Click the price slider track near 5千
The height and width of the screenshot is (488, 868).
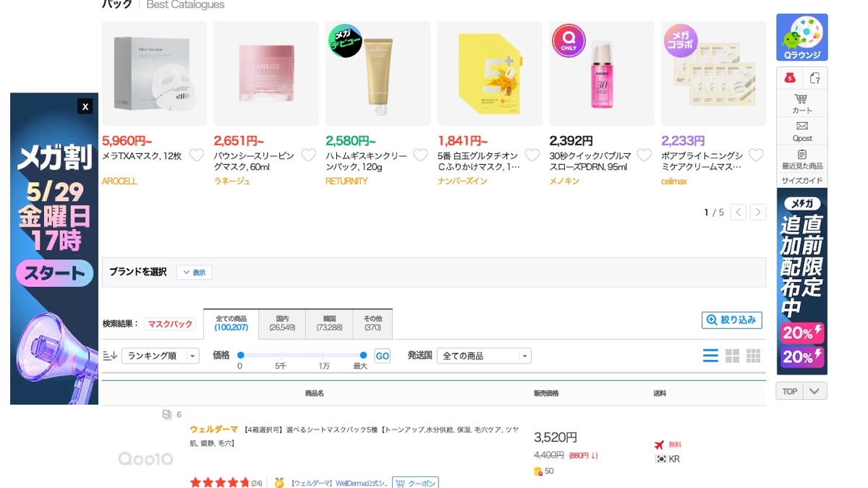click(281, 355)
